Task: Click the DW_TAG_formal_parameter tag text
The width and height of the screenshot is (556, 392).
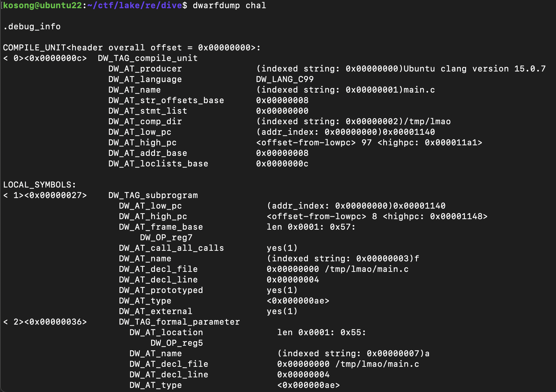Action: click(x=179, y=322)
